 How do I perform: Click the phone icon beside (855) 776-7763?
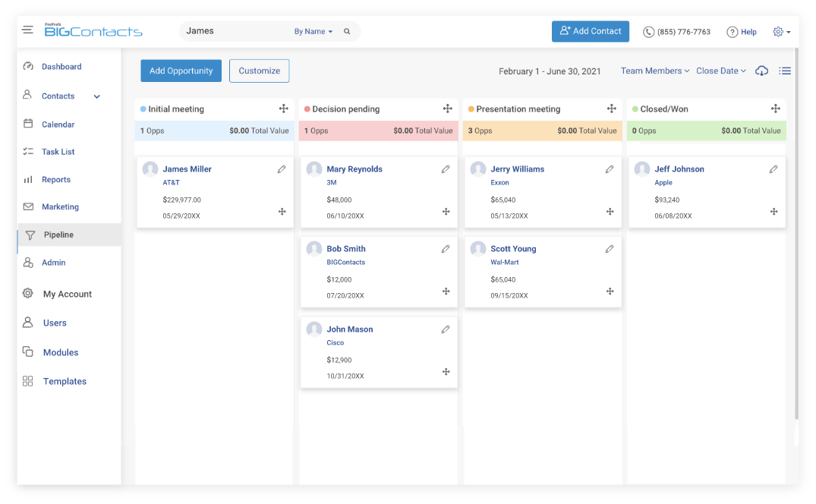click(x=649, y=32)
